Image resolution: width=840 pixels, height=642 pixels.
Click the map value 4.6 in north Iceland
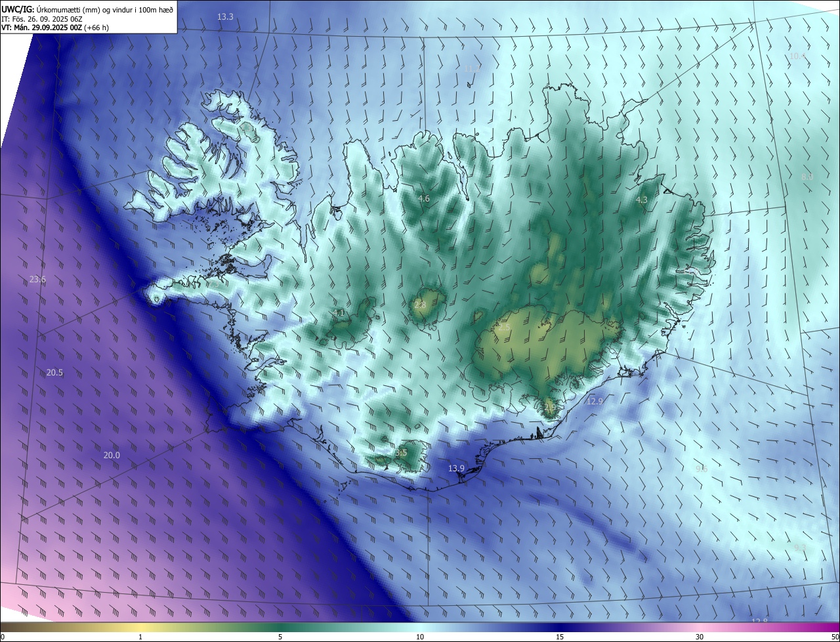[424, 198]
